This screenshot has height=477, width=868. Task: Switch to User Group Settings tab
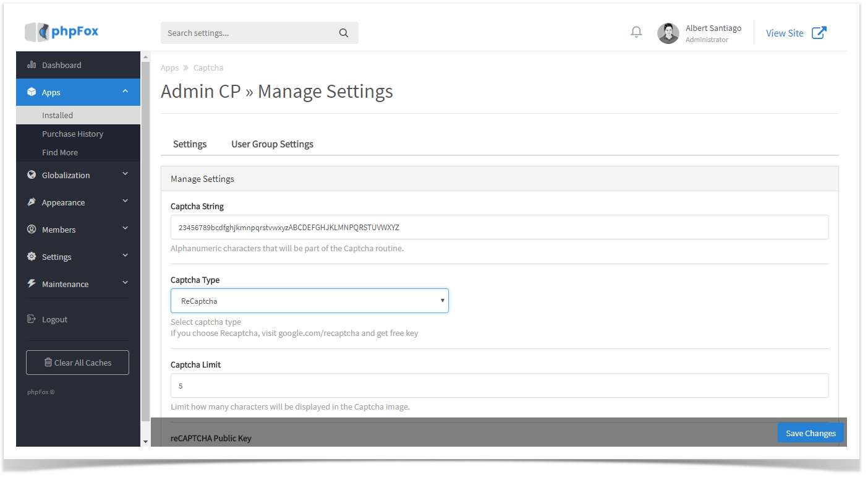coord(273,144)
